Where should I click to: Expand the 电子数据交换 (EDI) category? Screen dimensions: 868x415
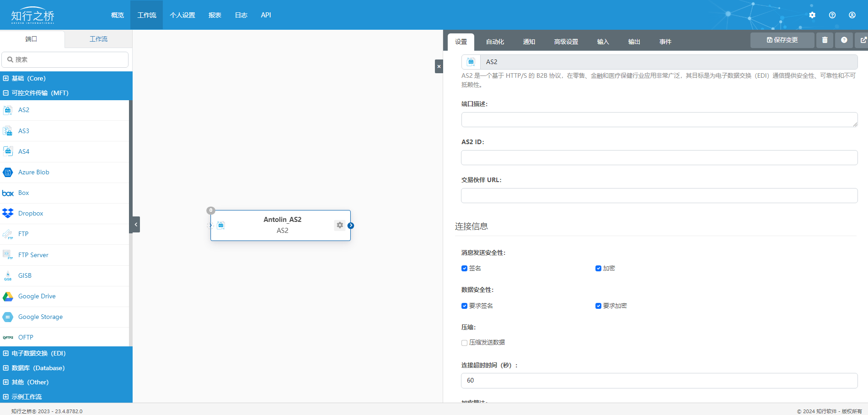pos(6,353)
